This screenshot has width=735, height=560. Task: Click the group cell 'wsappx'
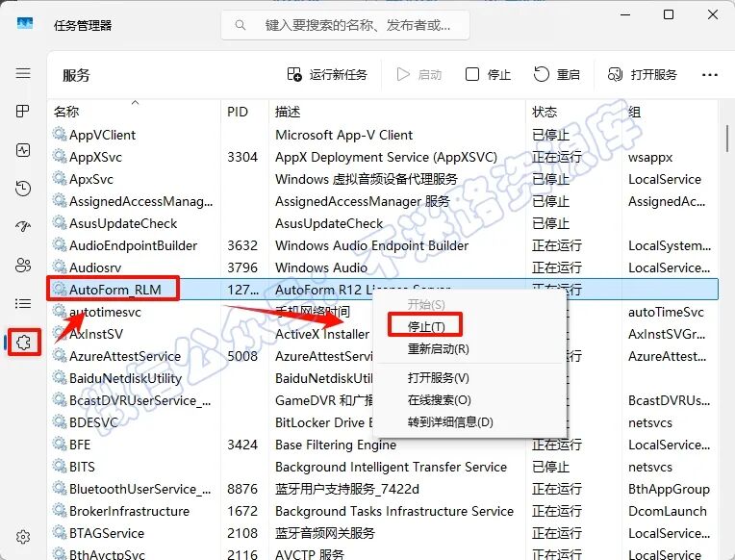[x=650, y=157]
